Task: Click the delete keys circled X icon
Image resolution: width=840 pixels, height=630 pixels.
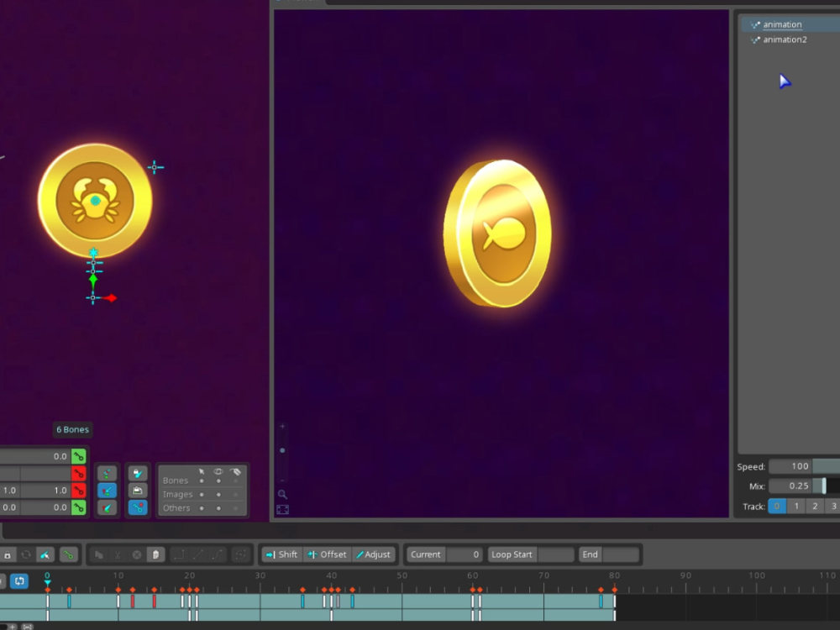Action: [x=137, y=555]
